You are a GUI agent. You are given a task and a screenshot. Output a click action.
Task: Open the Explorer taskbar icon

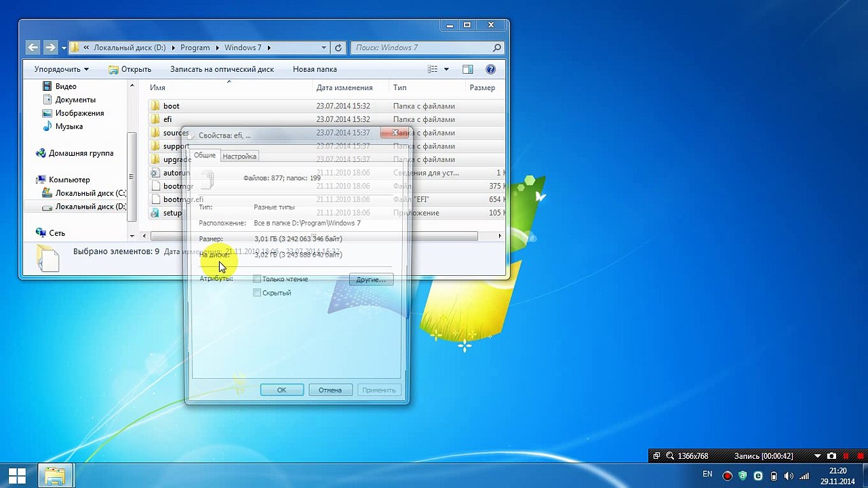coord(55,476)
